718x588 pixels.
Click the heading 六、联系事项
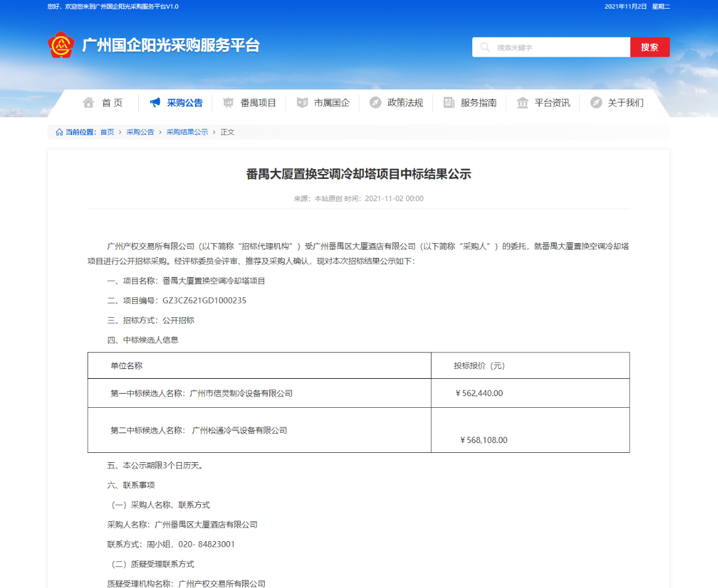coord(131,485)
